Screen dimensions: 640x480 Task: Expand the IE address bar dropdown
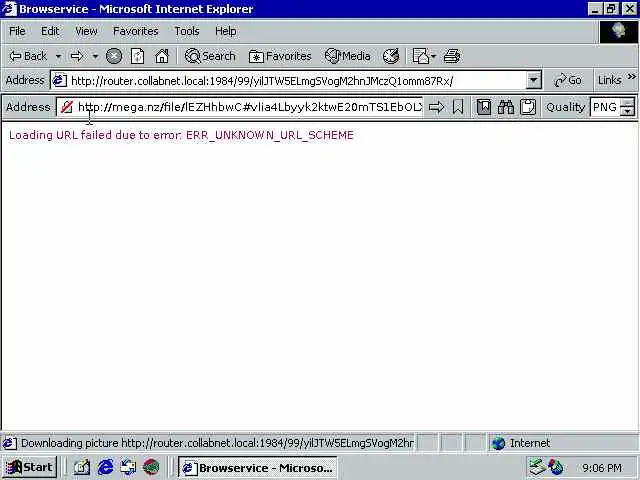[x=533, y=80]
